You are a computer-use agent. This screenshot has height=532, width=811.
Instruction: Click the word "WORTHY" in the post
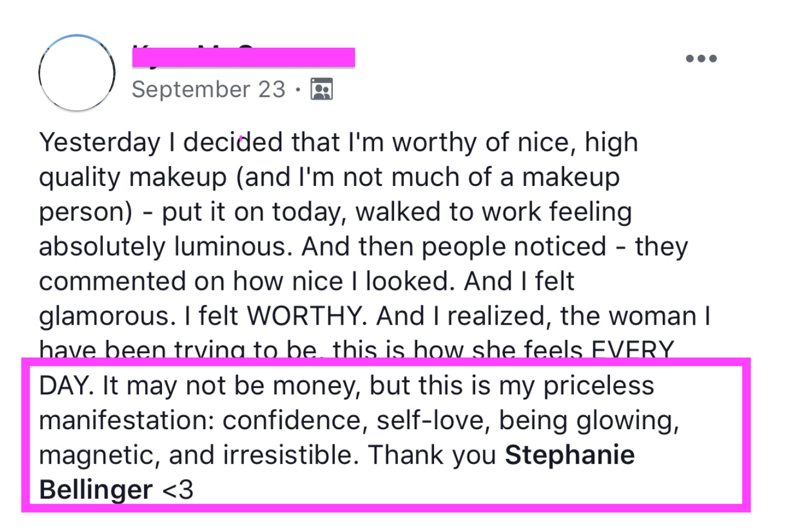tap(307, 317)
